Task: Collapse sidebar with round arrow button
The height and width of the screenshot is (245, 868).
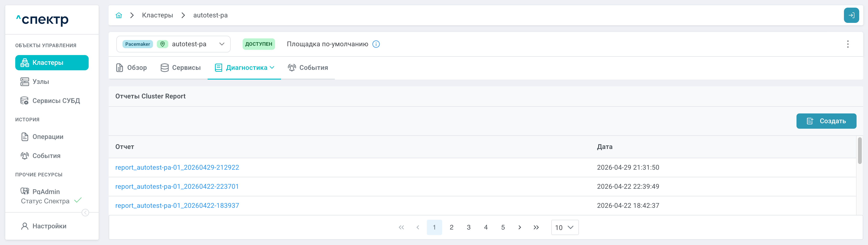Action: [x=85, y=213]
